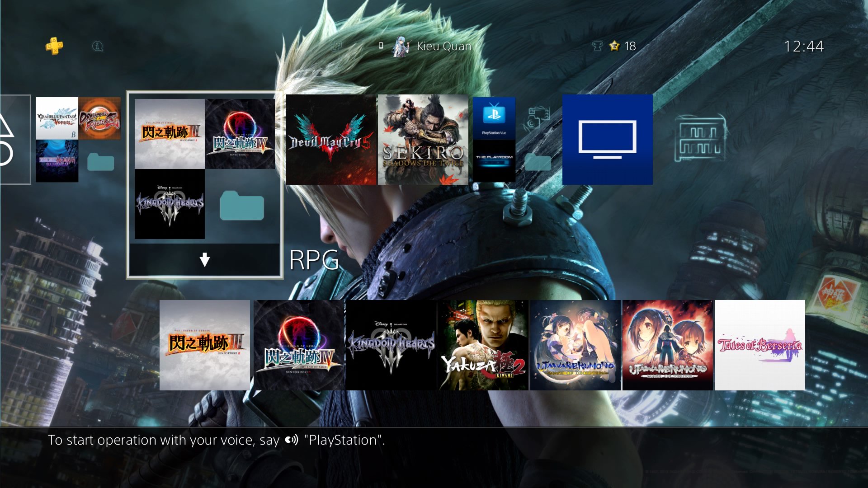Open The Playroom tile
The height and width of the screenshot is (488, 868).
494,161
